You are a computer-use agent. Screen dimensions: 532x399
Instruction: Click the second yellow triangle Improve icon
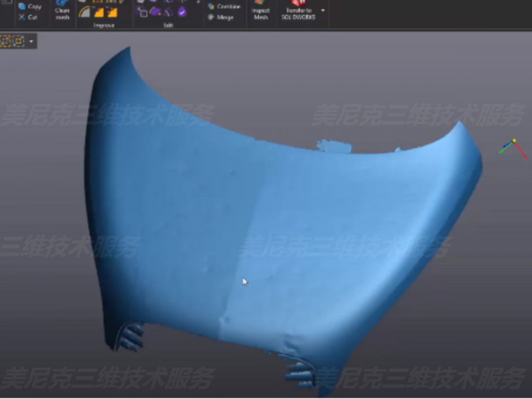pos(112,12)
